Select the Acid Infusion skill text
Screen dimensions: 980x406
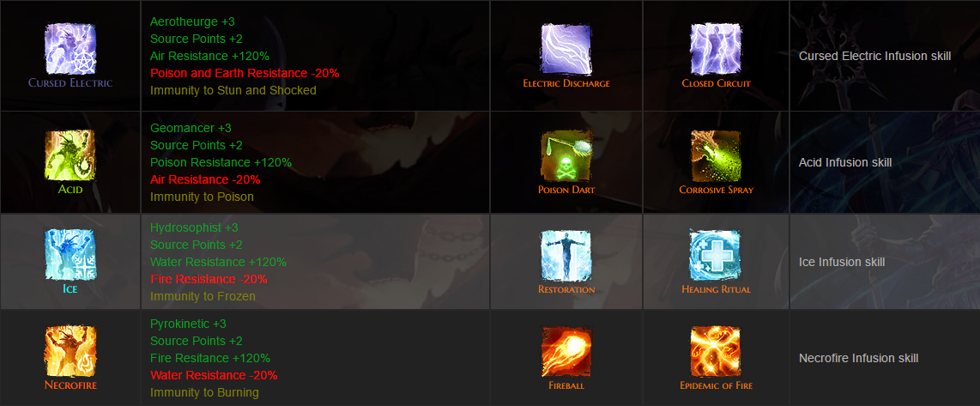[x=845, y=162]
